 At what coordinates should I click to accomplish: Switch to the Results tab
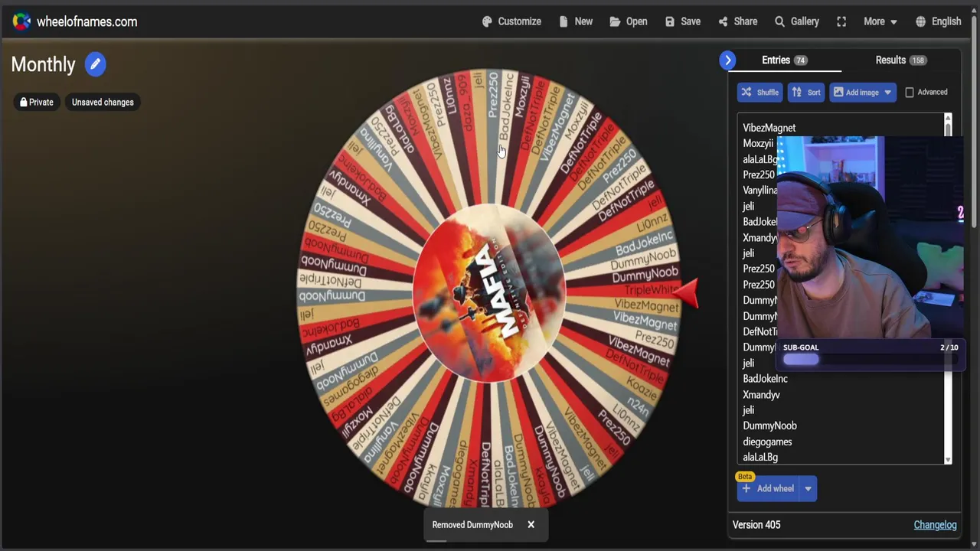click(900, 60)
